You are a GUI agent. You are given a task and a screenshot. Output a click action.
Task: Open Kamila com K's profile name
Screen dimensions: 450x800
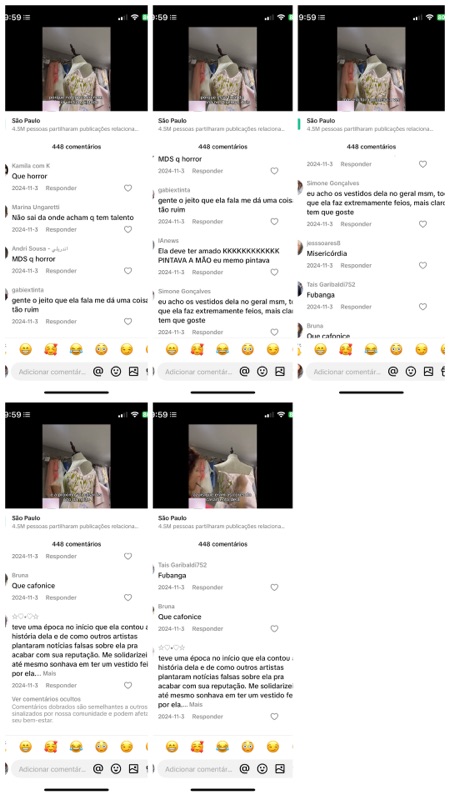(x=31, y=166)
